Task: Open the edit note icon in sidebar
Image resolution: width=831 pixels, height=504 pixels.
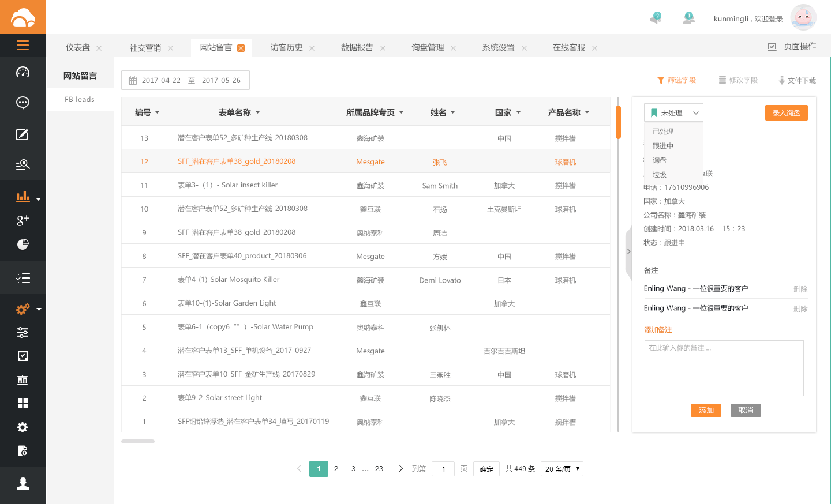Action: pyautogui.click(x=23, y=134)
